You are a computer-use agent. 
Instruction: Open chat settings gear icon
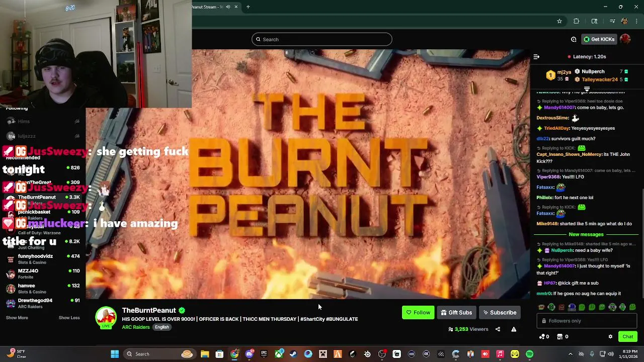(610, 337)
